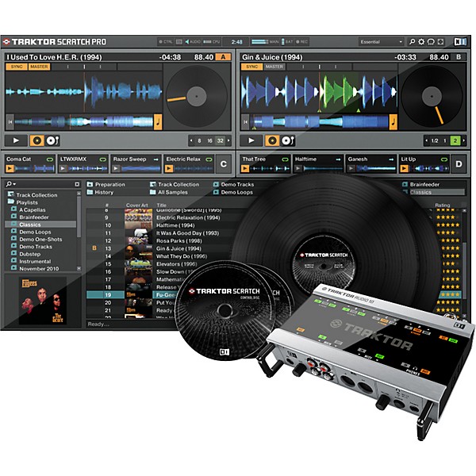Click the magnifier icon in top header
This screenshot has height=476, width=476.
point(413,41)
